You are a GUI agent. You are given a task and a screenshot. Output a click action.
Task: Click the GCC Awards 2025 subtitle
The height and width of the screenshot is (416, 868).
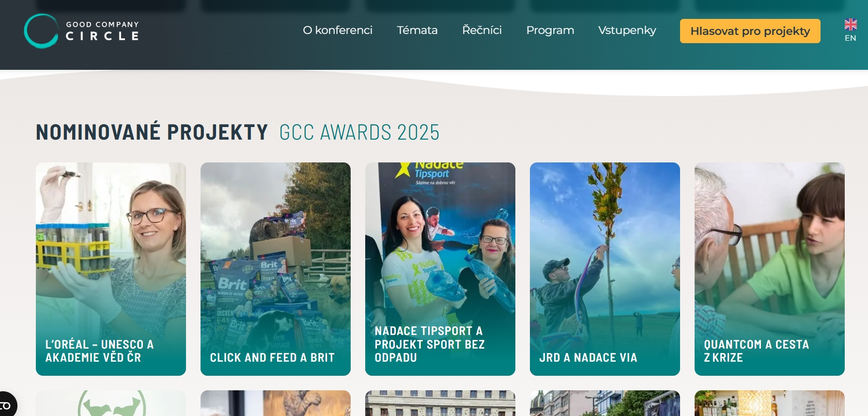click(x=359, y=132)
